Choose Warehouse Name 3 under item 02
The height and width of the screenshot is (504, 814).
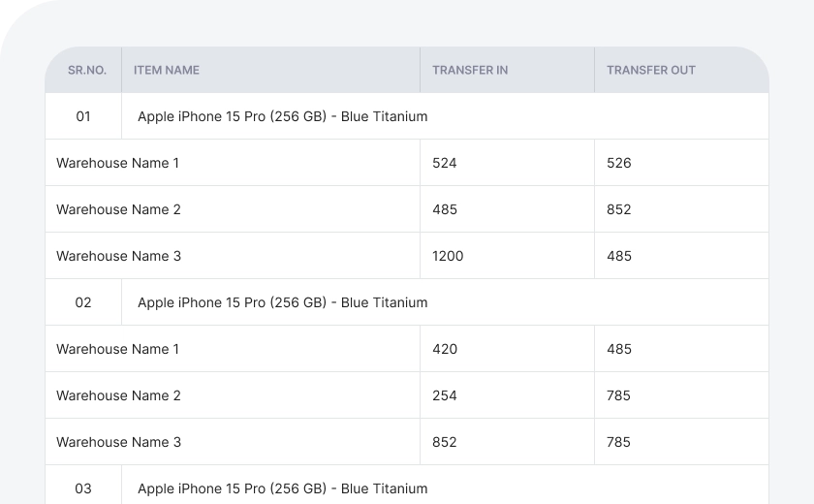click(x=118, y=442)
